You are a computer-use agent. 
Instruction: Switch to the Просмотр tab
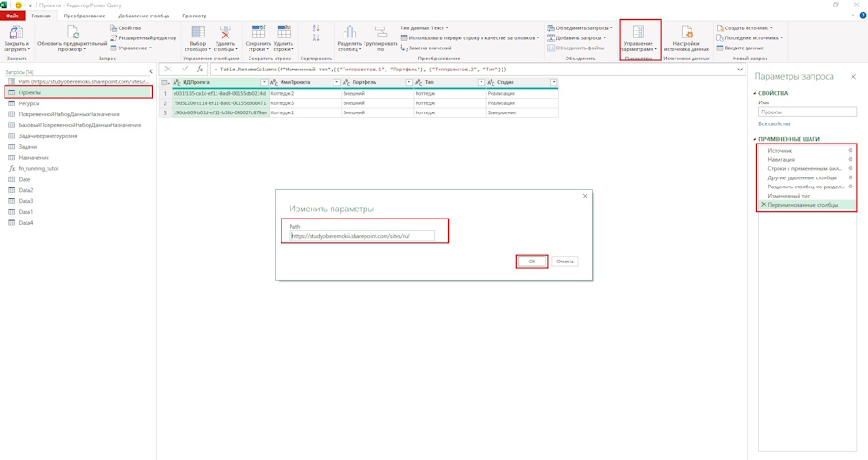(195, 16)
